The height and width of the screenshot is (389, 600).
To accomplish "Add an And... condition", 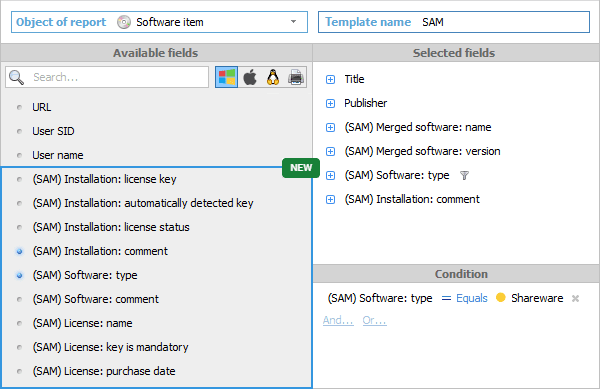I will [338, 320].
